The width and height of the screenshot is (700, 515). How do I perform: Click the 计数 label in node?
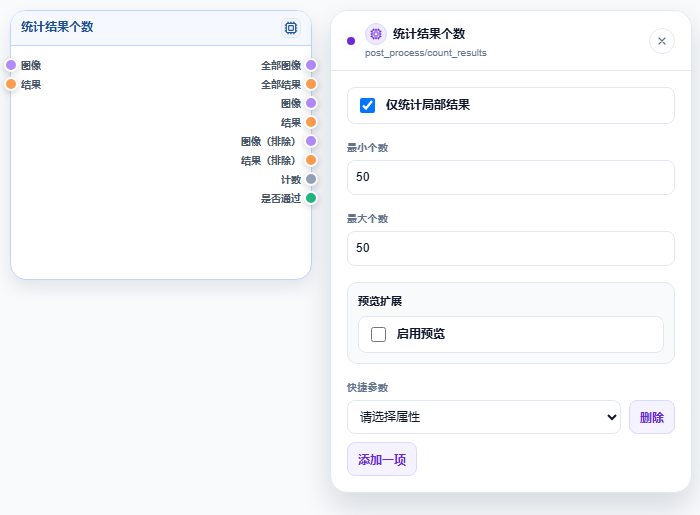coord(291,179)
